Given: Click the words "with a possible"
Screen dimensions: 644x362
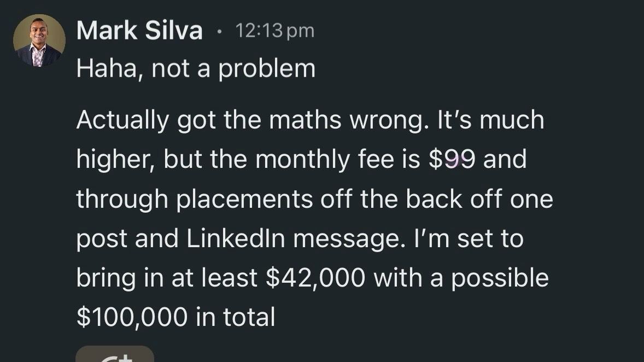Looking at the screenshot, I should pyautogui.click(x=461, y=278).
